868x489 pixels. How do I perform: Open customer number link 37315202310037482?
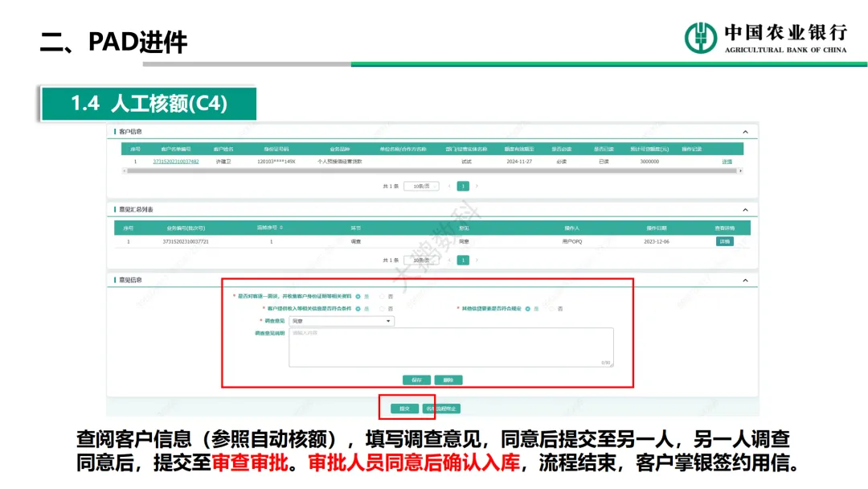coord(176,162)
